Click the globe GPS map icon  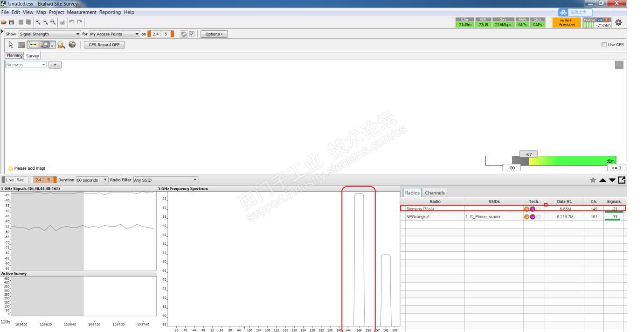72,45
